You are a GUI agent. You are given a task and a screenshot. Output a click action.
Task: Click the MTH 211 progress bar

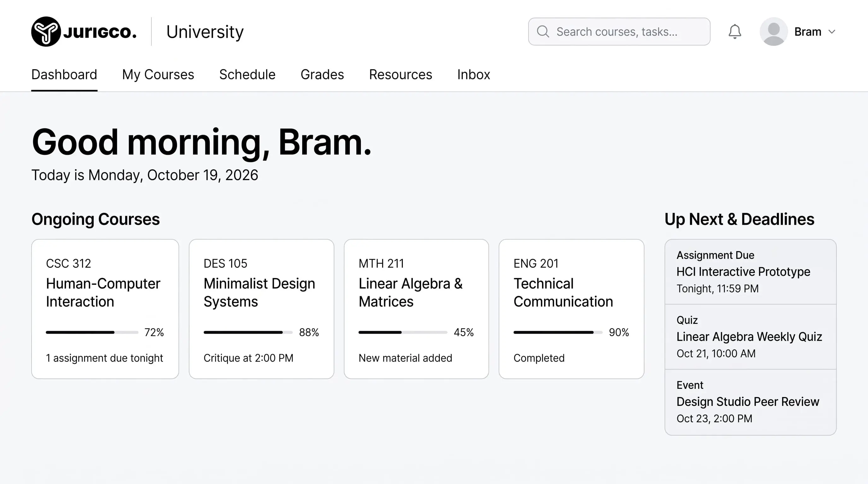403,332
